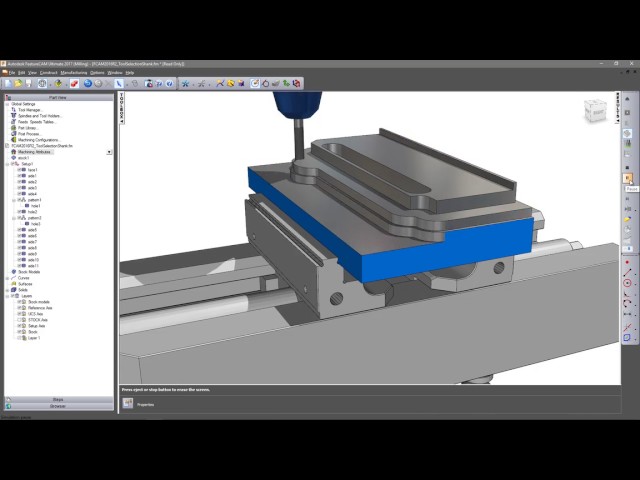Click the Open file folder icon

tap(18, 83)
